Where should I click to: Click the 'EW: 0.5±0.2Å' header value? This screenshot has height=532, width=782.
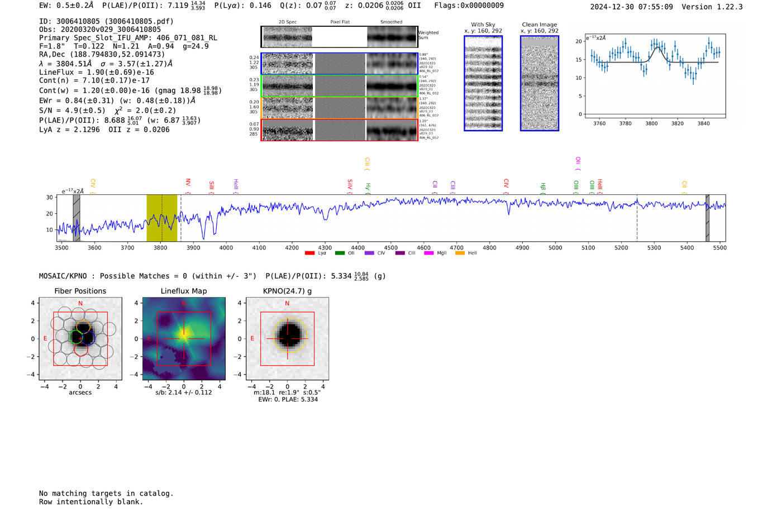coord(66,5)
